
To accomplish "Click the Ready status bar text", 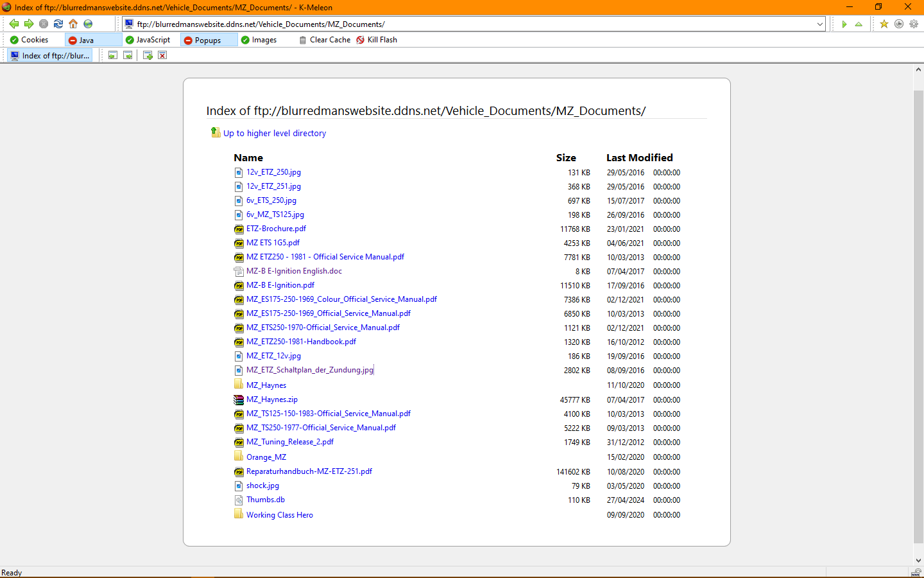I will tap(12, 573).
